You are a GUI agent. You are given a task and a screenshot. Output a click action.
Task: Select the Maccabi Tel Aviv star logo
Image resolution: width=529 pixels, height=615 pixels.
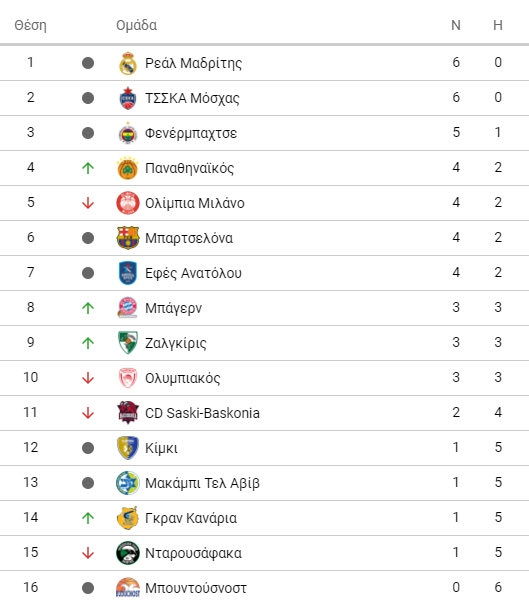(127, 483)
